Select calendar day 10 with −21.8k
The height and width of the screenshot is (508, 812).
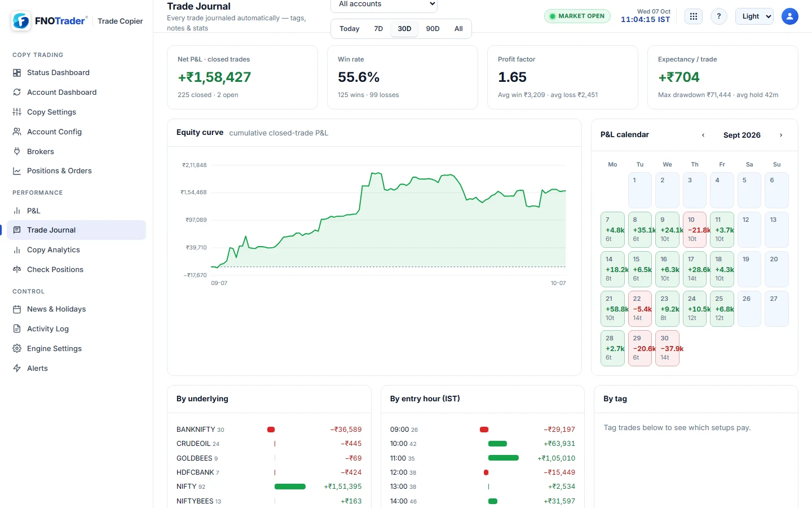pos(695,230)
